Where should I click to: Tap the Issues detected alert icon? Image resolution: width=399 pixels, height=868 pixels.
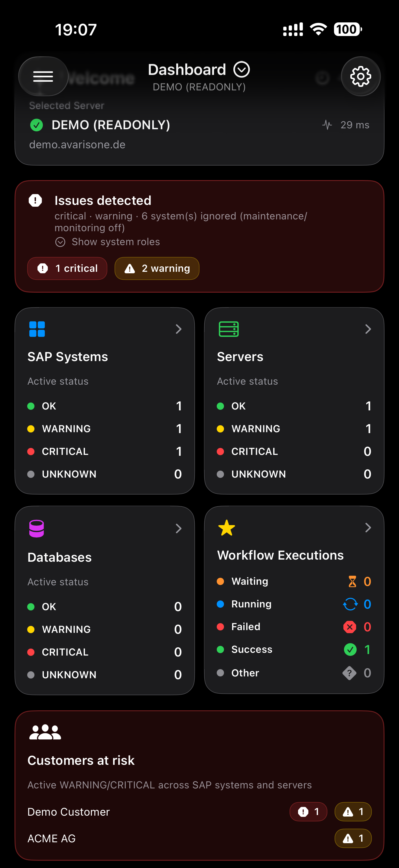point(35,200)
